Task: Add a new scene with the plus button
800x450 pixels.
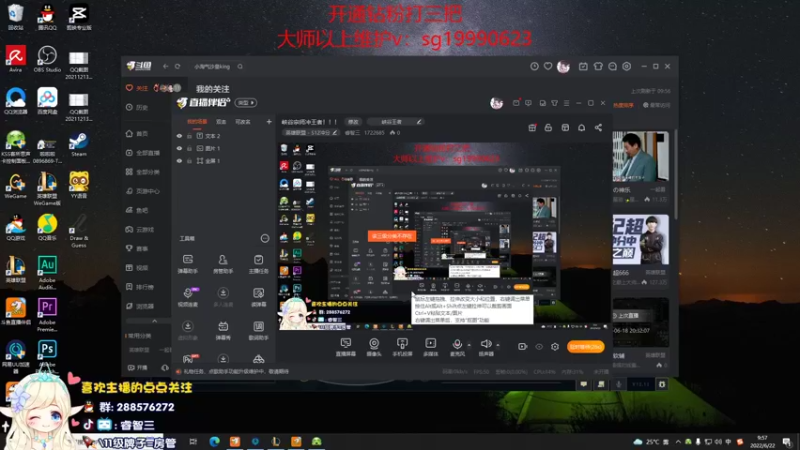Action: (x=269, y=122)
